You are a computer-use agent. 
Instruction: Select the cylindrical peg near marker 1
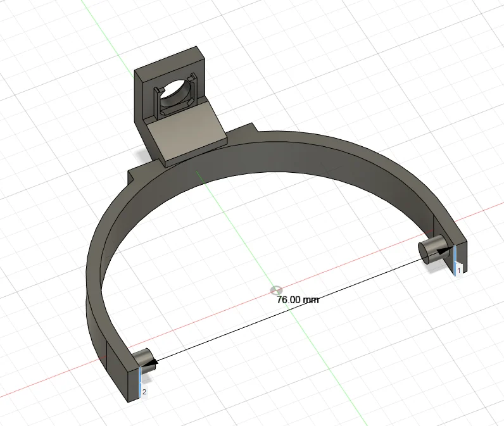432,250
